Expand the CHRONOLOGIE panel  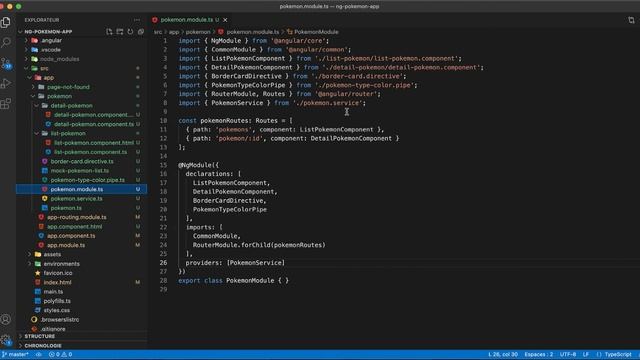click(x=43, y=346)
